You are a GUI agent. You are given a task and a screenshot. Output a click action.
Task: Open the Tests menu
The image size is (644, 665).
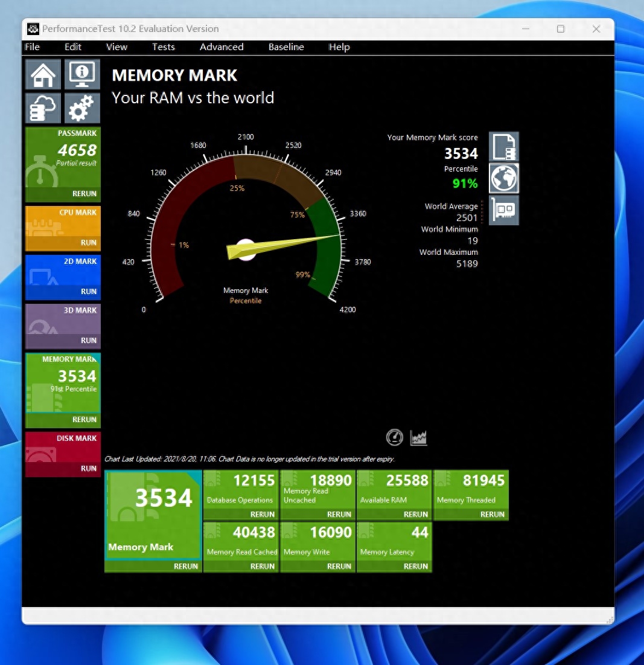(x=164, y=47)
